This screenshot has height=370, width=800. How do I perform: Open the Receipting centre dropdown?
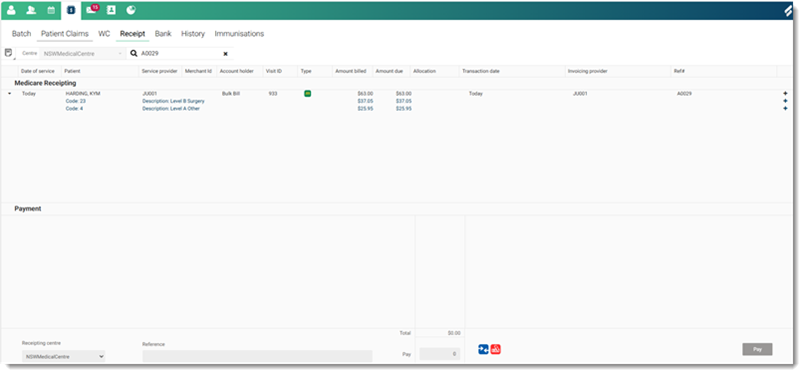pyautogui.click(x=63, y=356)
